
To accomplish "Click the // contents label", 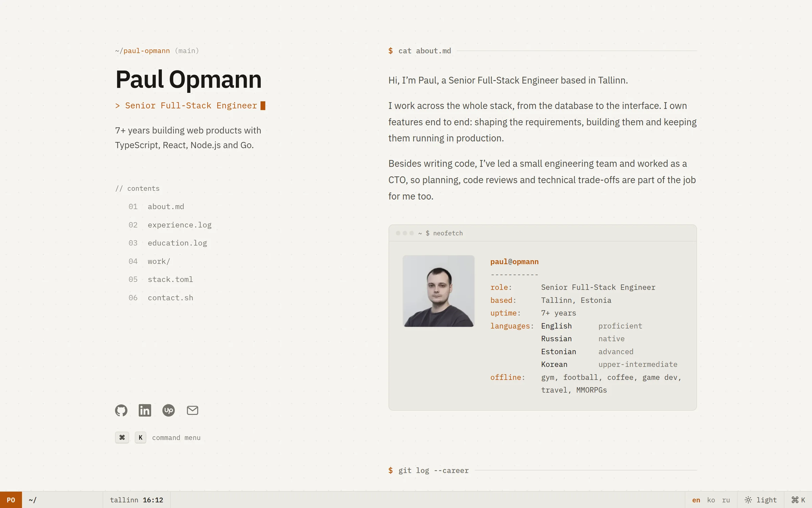I will (x=137, y=188).
